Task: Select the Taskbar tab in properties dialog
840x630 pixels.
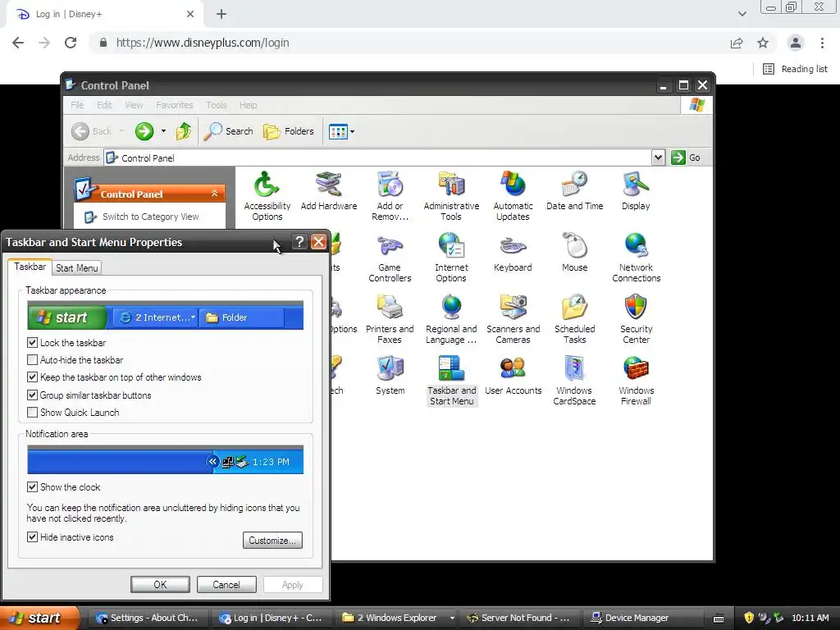Action: pyautogui.click(x=30, y=267)
